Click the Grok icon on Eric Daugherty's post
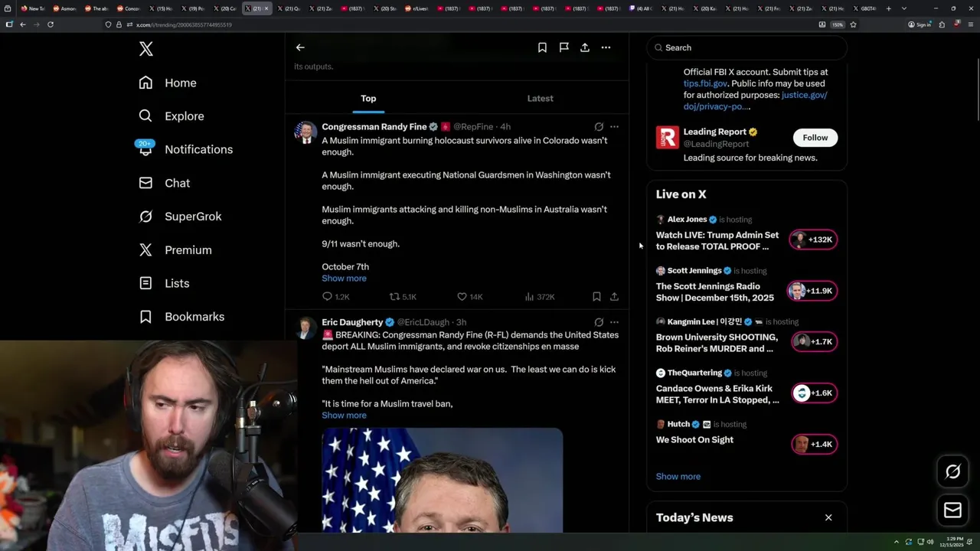980x551 pixels. coord(599,322)
